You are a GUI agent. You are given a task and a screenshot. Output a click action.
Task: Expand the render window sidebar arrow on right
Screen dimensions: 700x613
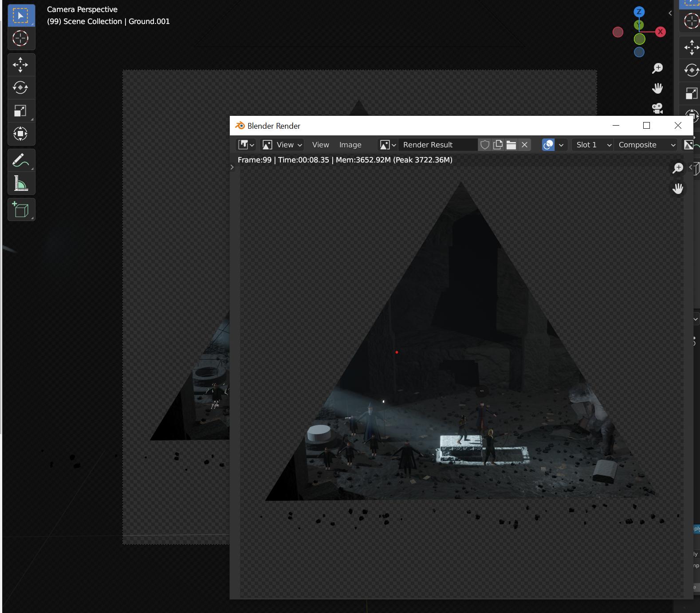691,167
